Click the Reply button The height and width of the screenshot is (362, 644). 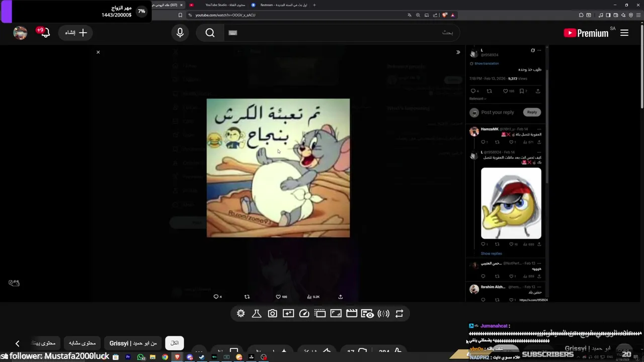(532, 112)
